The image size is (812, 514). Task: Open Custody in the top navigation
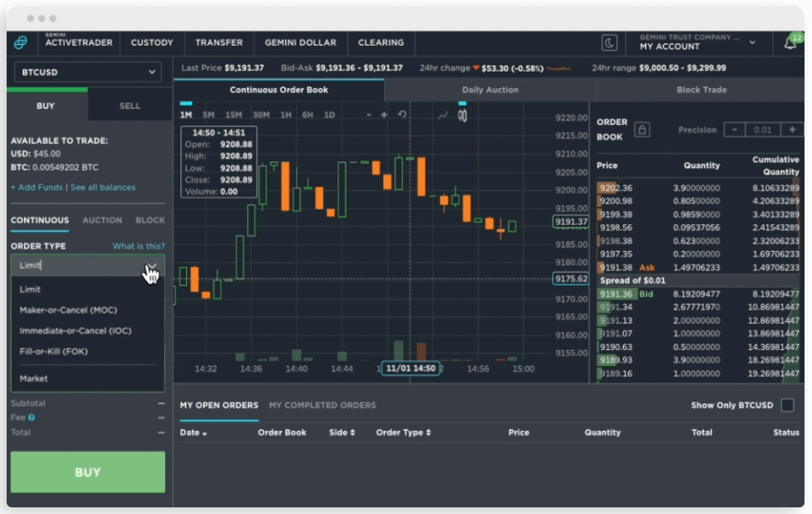pyautogui.click(x=152, y=42)
